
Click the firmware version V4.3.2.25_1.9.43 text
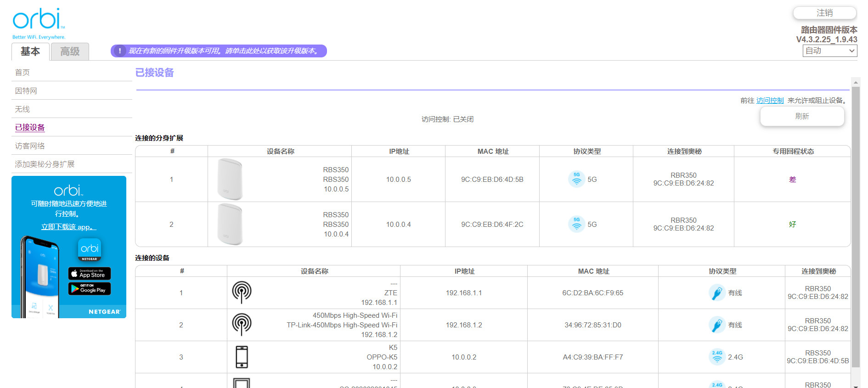(x=827, y=39)
